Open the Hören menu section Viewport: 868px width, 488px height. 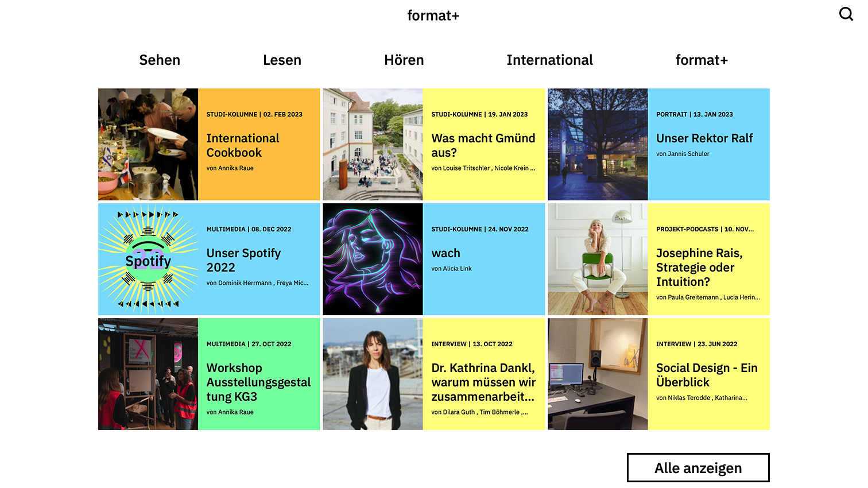(404, 60)
